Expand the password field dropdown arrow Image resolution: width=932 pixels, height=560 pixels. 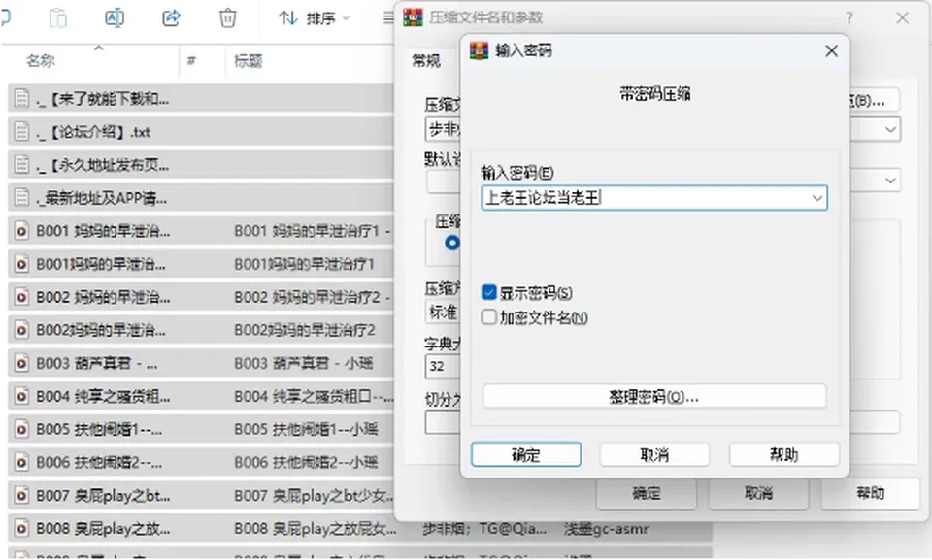pyautogui.click(x=817, y=198)
